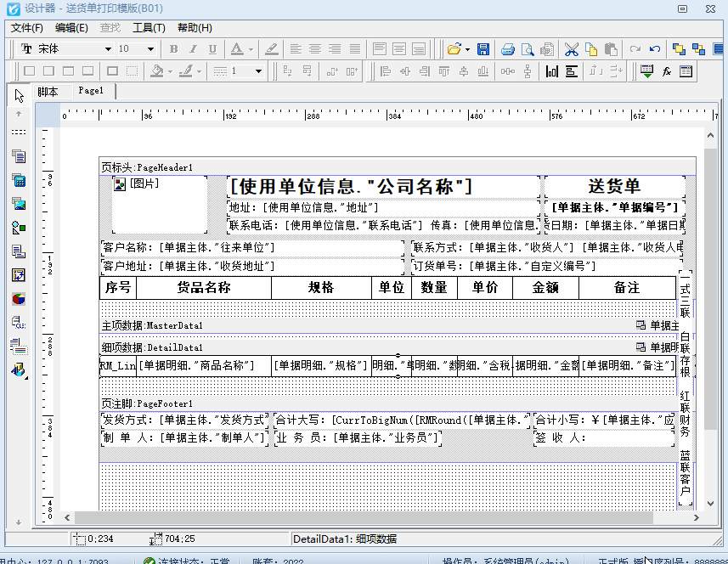Select the 送货单 title text field
Screen dimensions: 728x564
[614, 186]
